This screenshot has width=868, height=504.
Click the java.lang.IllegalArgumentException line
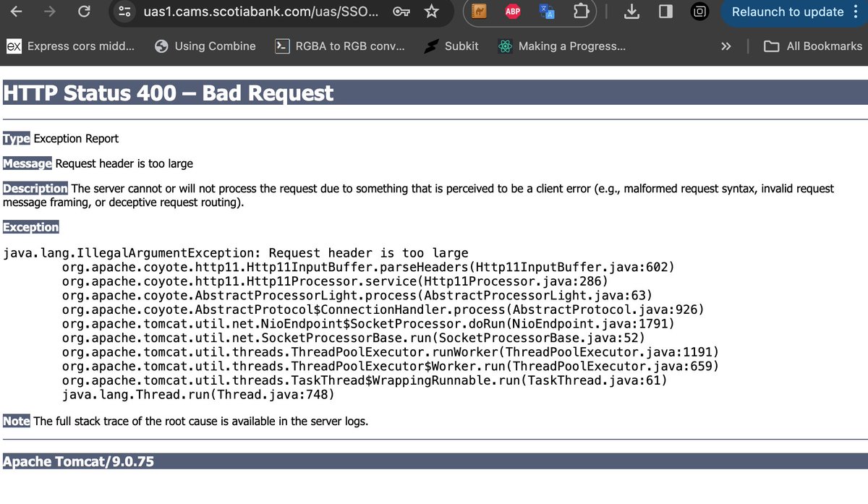pos(236,253)
